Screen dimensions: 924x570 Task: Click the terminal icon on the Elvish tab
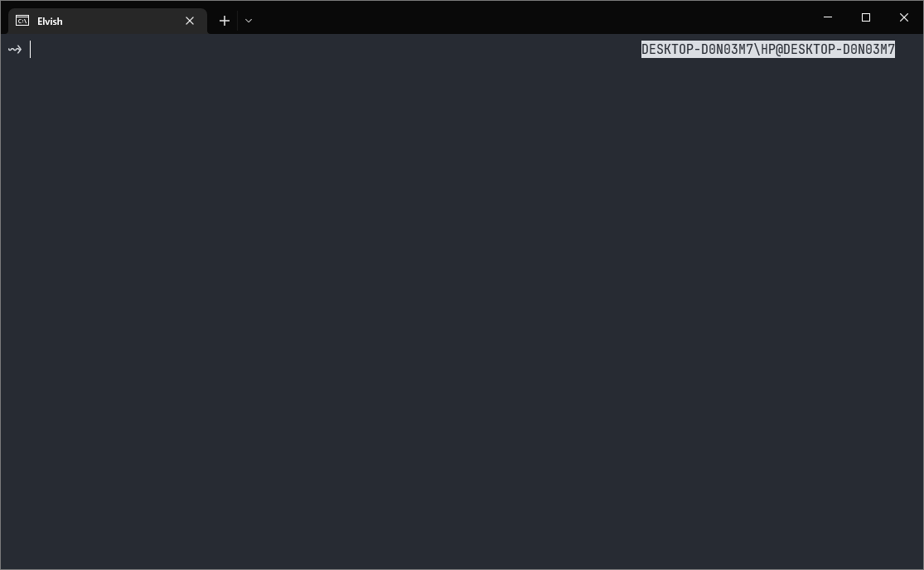(22, 21)
